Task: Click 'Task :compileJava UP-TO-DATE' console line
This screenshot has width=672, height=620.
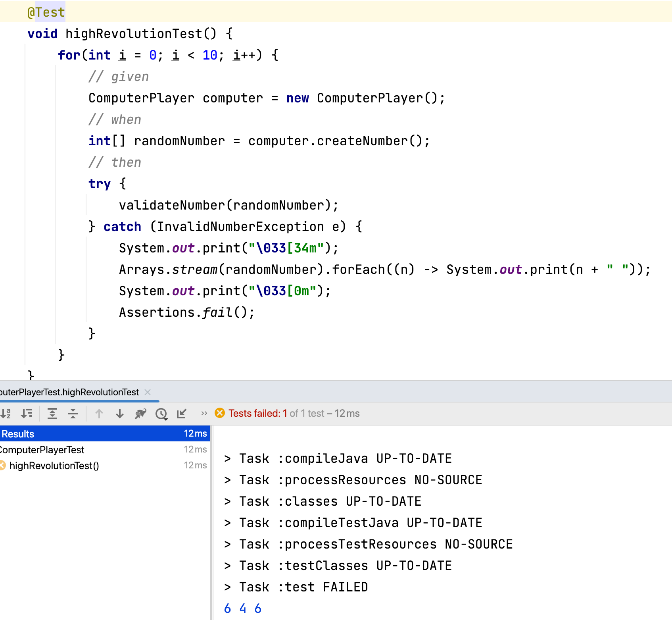Action: coord(338,458)
